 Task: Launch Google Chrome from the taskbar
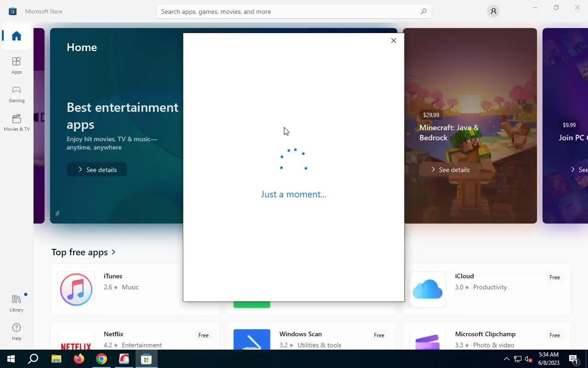point(102,359)
